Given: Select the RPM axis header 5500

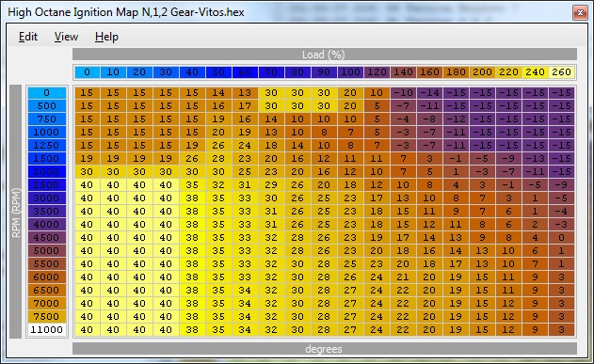Looking at the screenshot, I should pos(46,263).
